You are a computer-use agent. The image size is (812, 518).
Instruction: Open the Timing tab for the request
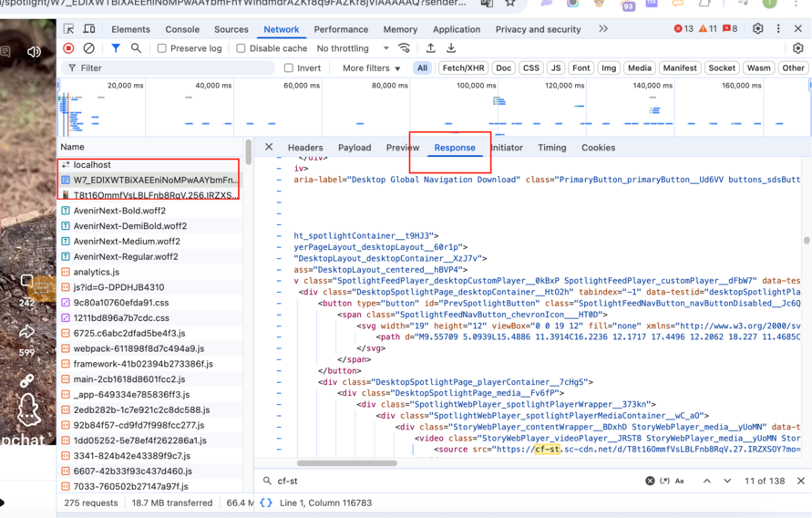[x=551, y=148]
